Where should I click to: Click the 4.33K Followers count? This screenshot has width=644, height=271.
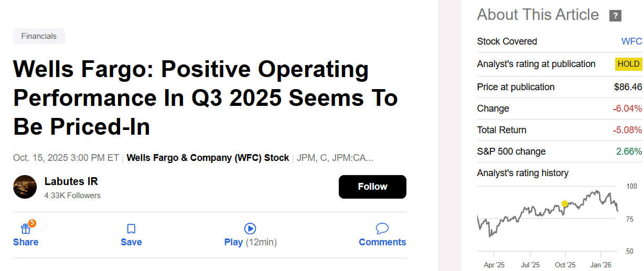(x=72, y=196)
